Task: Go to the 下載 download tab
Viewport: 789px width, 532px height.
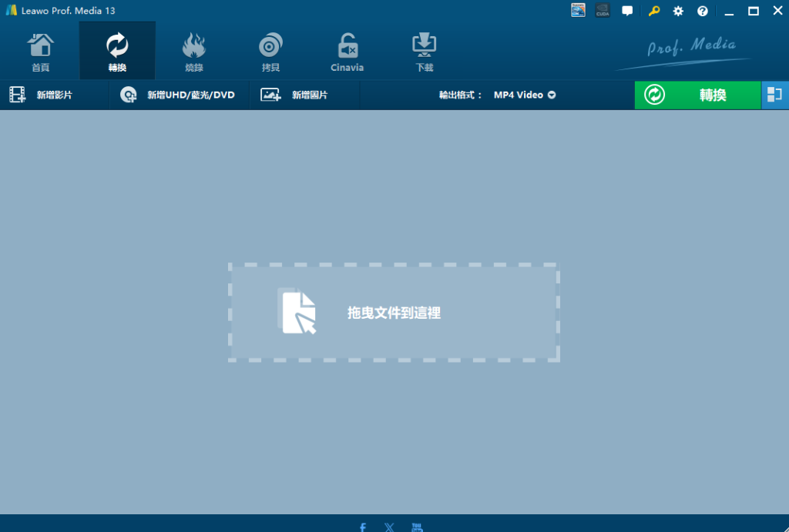Action: (424, 52)
